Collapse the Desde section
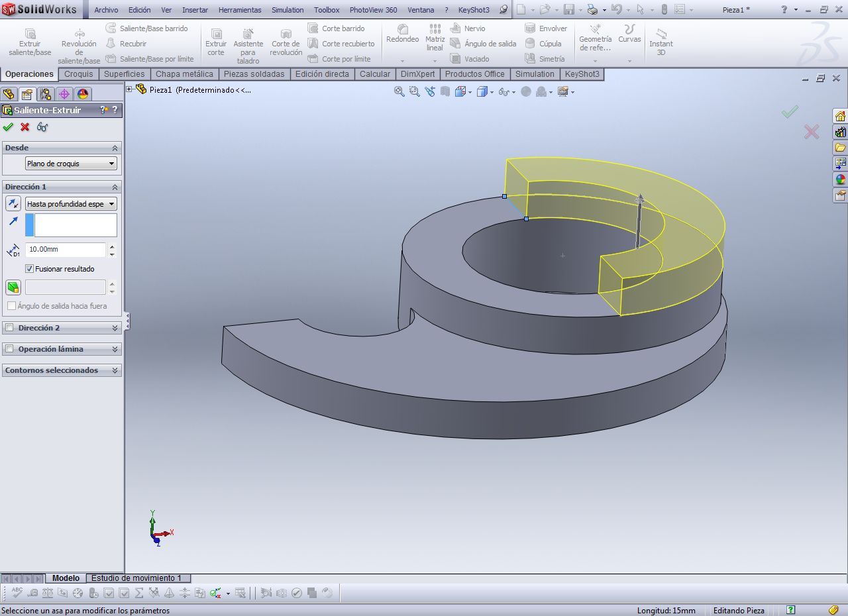This screenshot has width=848, height=616. tap(115, 148)
